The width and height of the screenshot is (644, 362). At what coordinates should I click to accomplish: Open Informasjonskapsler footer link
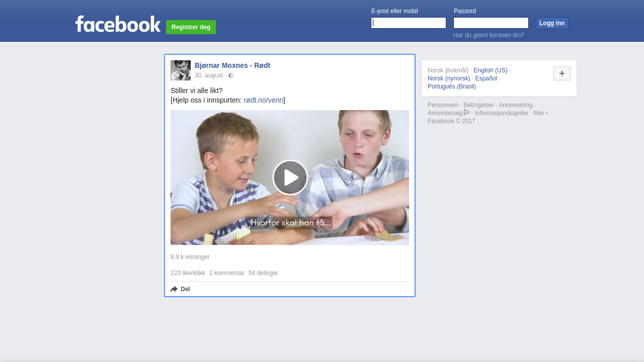[502, 113]
